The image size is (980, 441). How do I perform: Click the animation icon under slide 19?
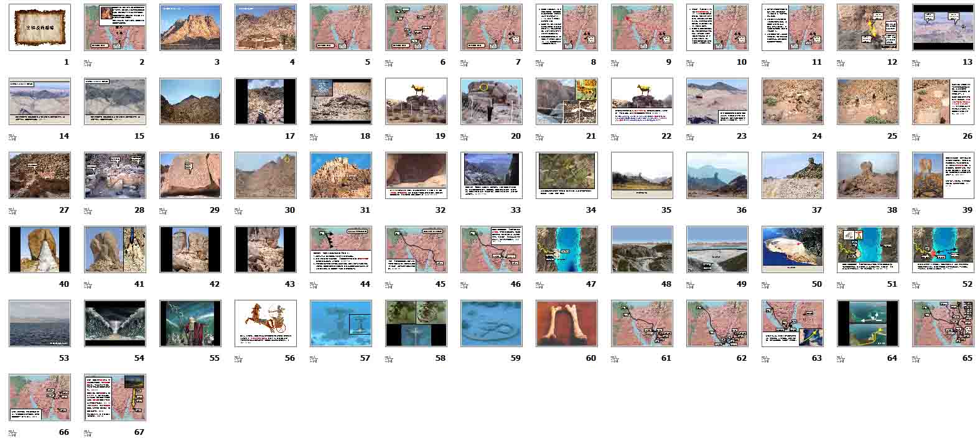pos(389,136)
